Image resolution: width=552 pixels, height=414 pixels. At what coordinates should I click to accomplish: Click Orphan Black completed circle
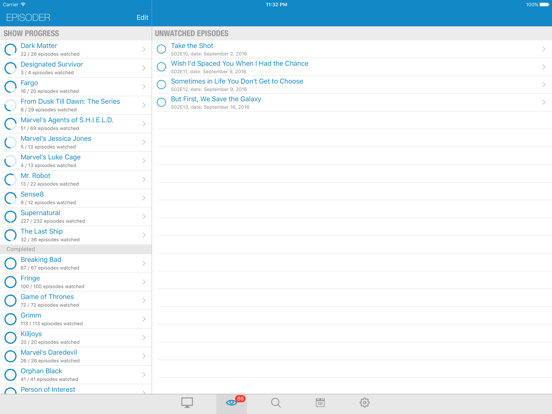[10, 375]
